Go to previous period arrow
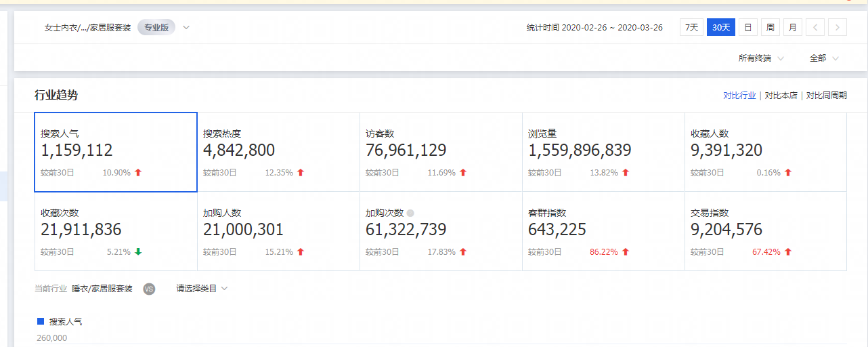868x347 pixels. click(x=815, y=28)
